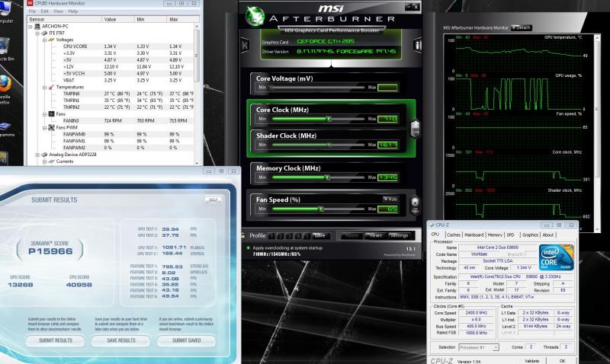Toggle Apply overclocking at system startup

point(248,247)
